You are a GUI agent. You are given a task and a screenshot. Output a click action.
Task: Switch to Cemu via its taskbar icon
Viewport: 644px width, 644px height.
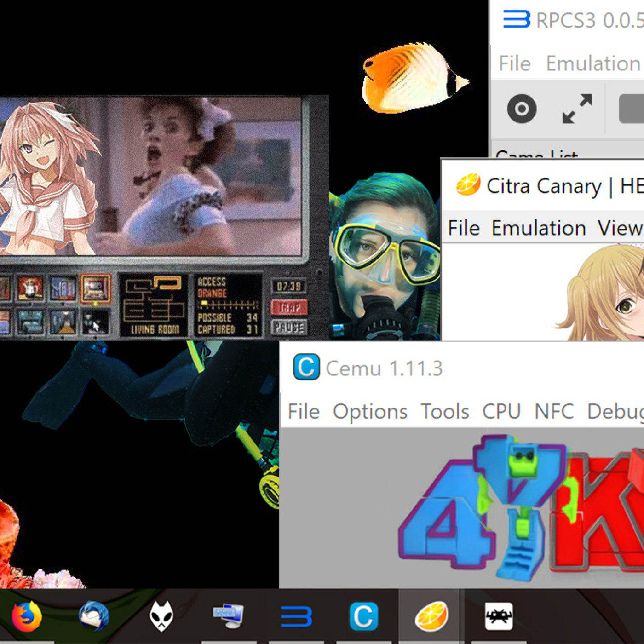coord(363,616)
